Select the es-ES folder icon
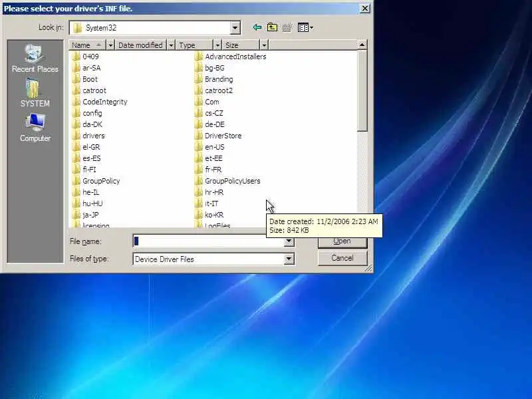 point(76,158)
